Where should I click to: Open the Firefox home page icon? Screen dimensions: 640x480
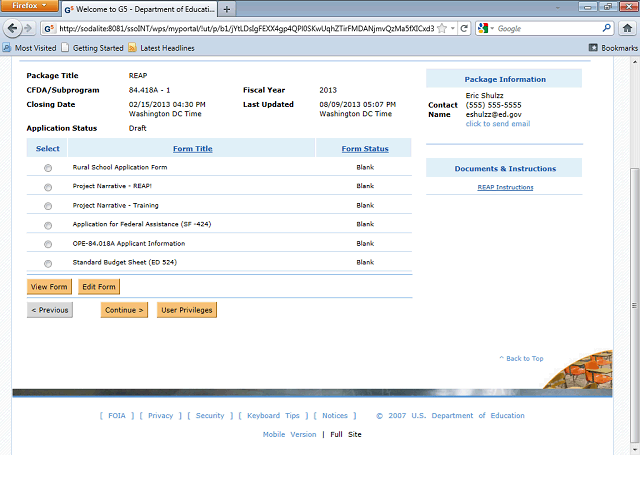click(x=627, y=28)
